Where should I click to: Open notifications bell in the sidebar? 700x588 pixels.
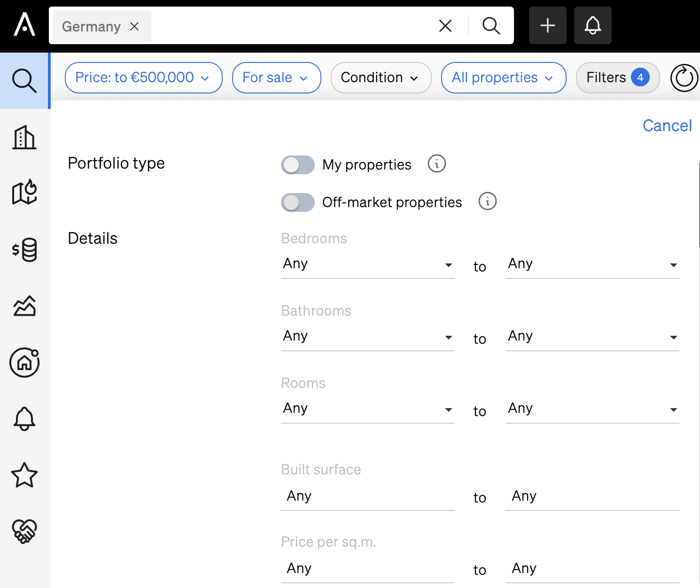pyautogui.click(x=24, y=419)
